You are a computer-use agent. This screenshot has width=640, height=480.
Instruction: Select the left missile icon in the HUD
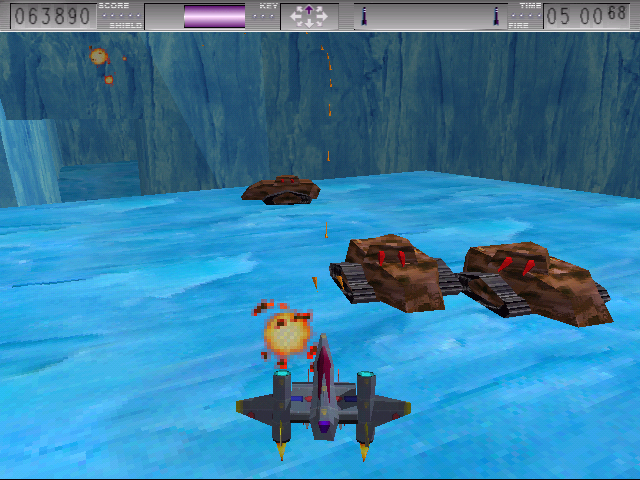(x=364, y=16)
